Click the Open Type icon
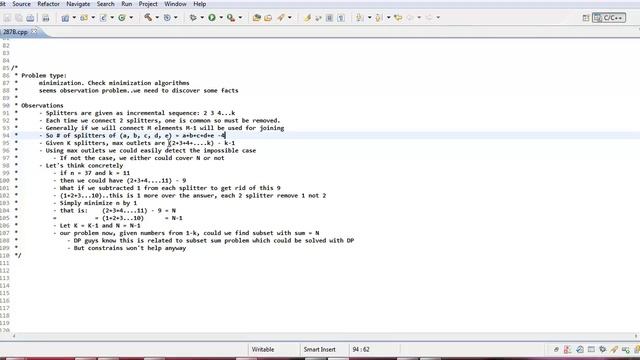The image size is (640, 360). (256, 18)
